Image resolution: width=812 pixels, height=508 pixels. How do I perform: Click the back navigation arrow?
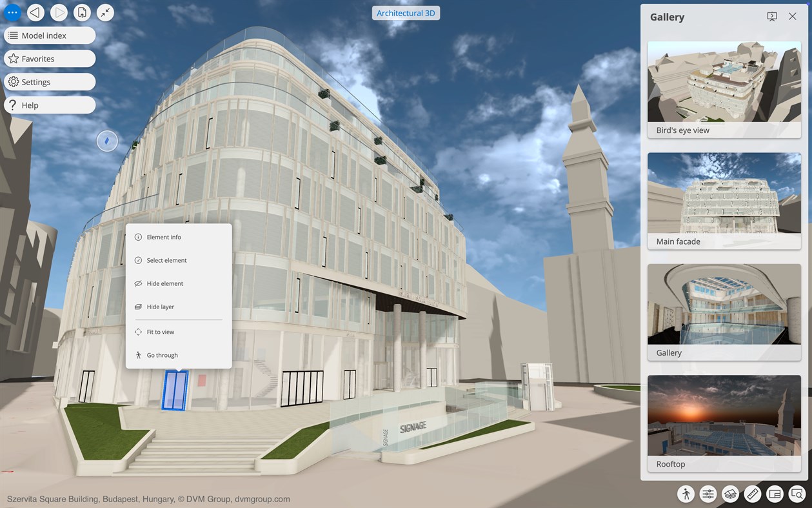pos(35,12)
